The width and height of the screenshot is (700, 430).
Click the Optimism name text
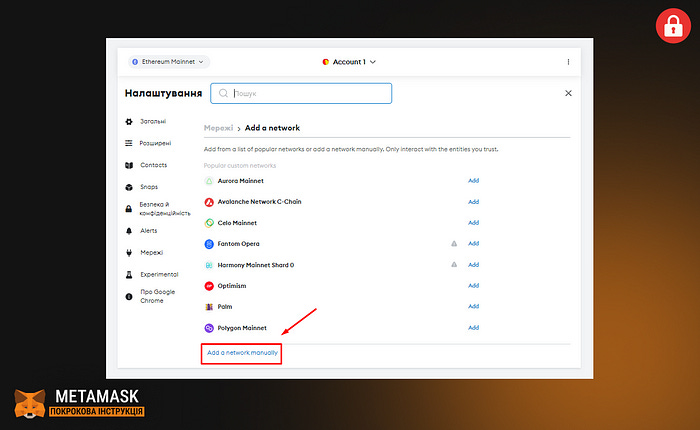[x=232, y=286]
